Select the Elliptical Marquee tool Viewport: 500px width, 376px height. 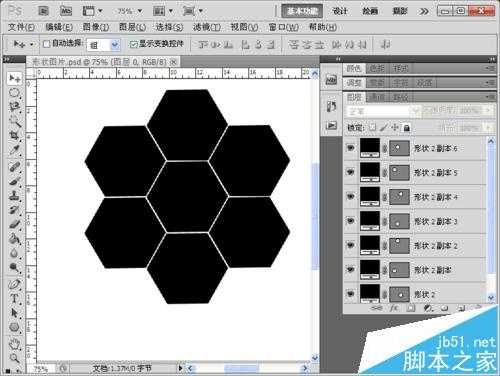tap(15, 93)
